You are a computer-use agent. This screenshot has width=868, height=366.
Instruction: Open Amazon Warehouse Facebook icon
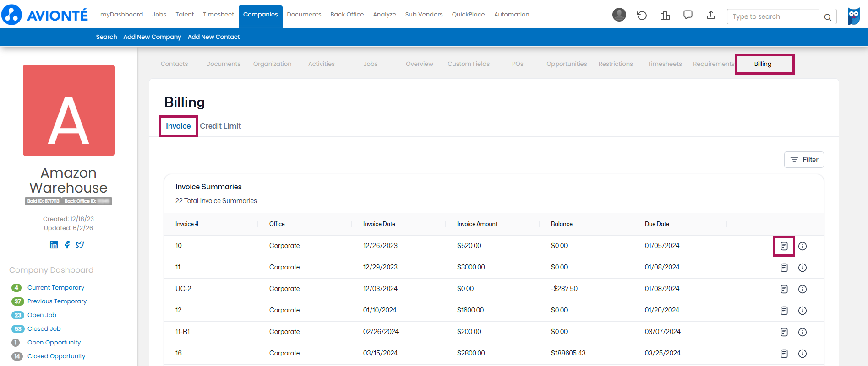pyautogui.click(x=67, y=245)
